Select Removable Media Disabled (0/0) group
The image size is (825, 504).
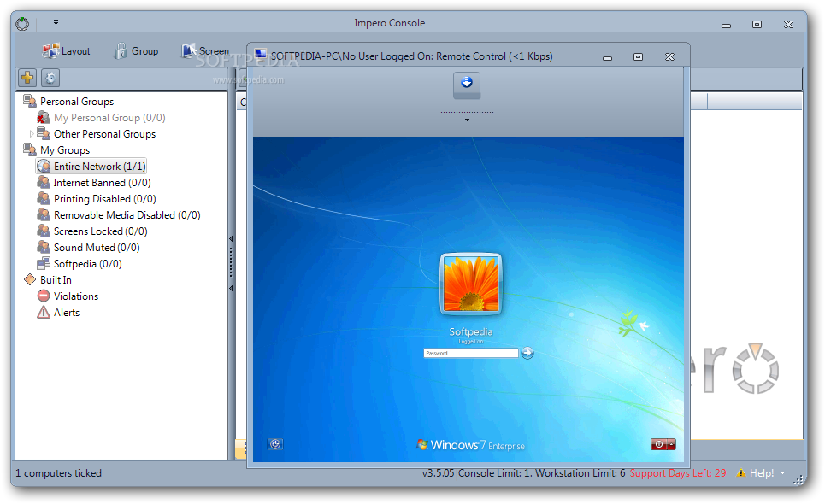pos(127,215)
